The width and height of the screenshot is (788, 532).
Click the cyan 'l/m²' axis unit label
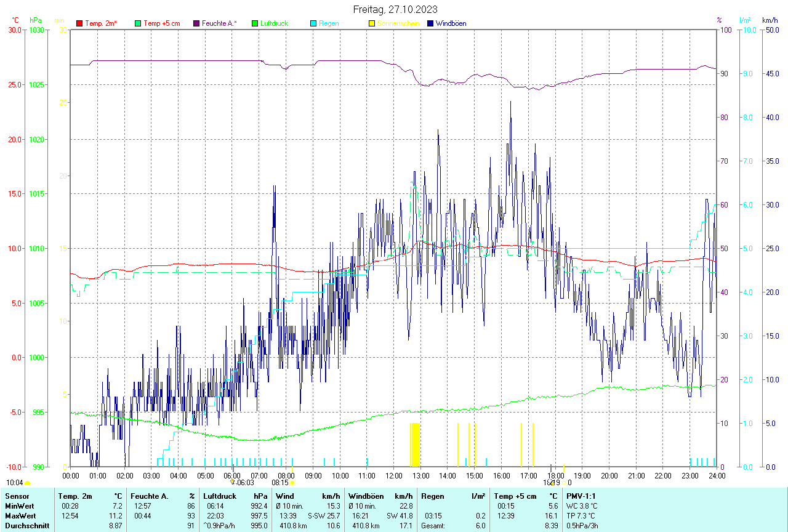745,20
